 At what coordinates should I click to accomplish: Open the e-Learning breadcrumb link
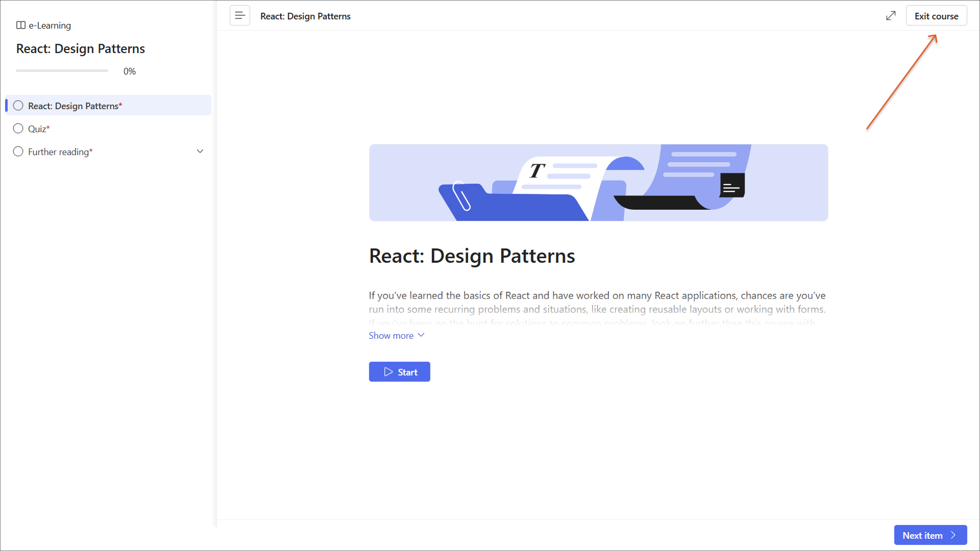[x=50, y=25]
